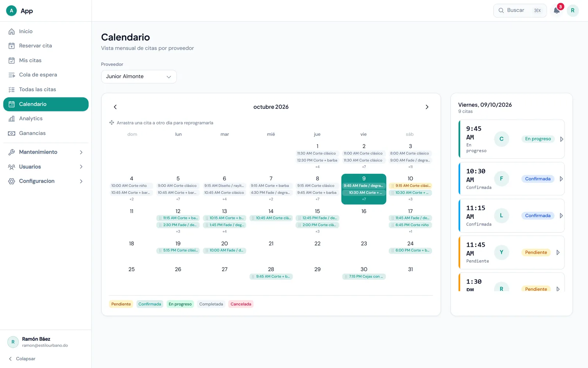588x368 pixels.
Task: Click the Buscar search box
Action: click(520, 11)
